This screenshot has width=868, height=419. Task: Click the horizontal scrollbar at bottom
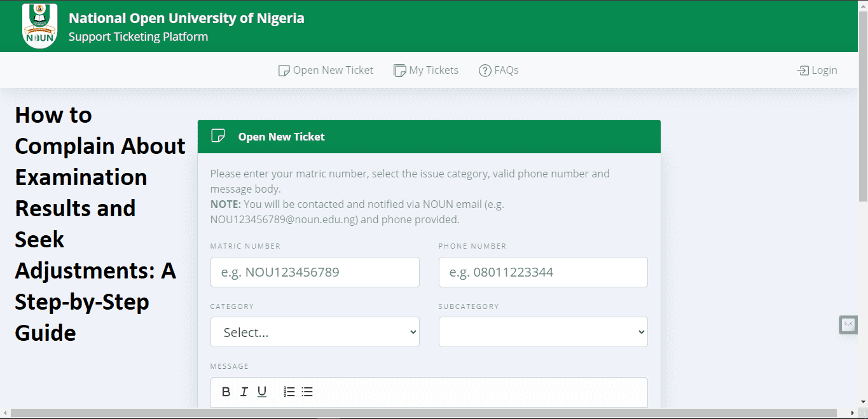click(424, 413)
